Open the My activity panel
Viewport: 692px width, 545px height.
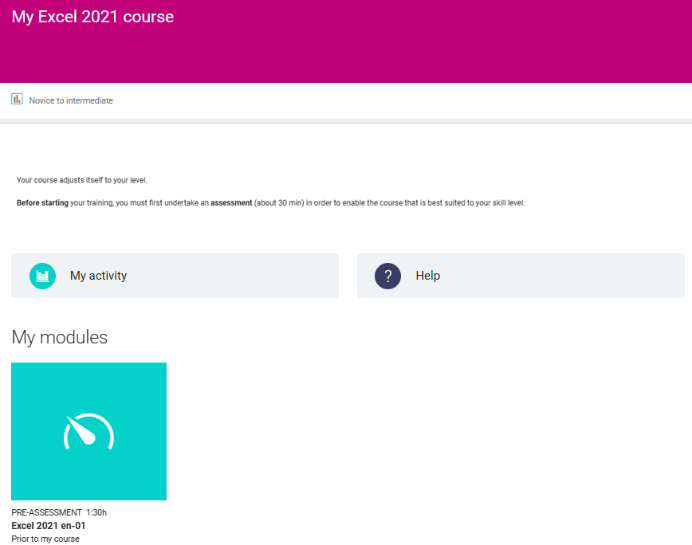coord(175,275)
